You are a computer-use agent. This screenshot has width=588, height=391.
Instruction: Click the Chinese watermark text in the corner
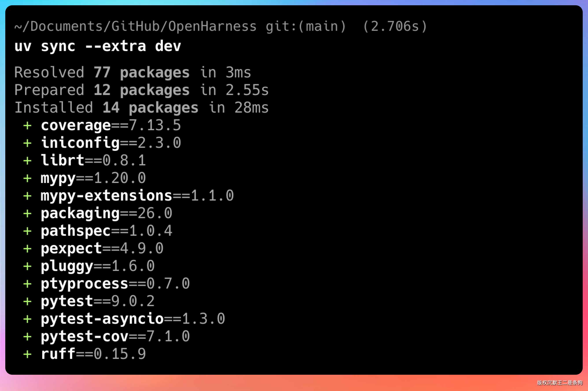560,383
